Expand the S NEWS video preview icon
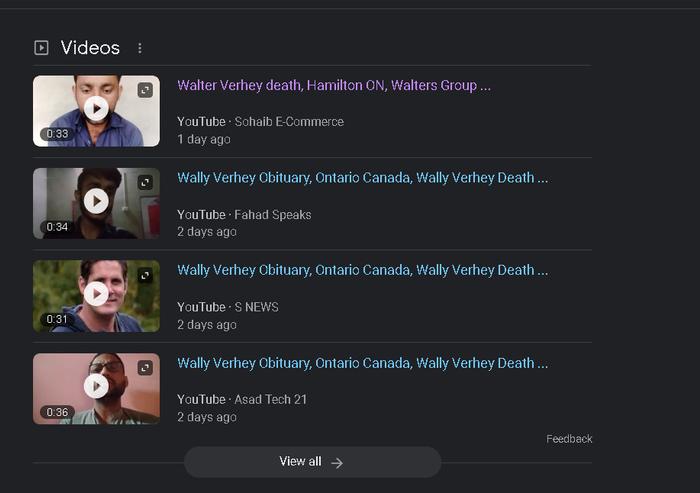Viewport: 700px width, 493px height. [145, 276]
